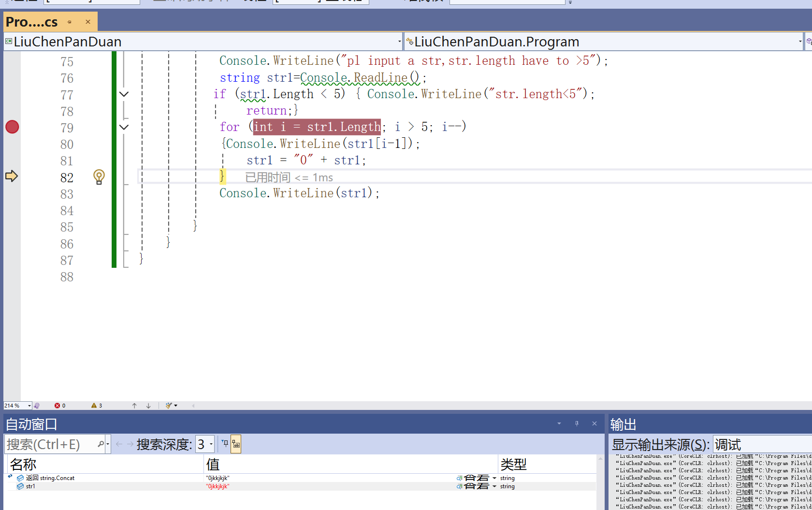Viewport: 812px width, 510px height.
Task: Click the find next arrow in Autos
Action: pos(130,444)
